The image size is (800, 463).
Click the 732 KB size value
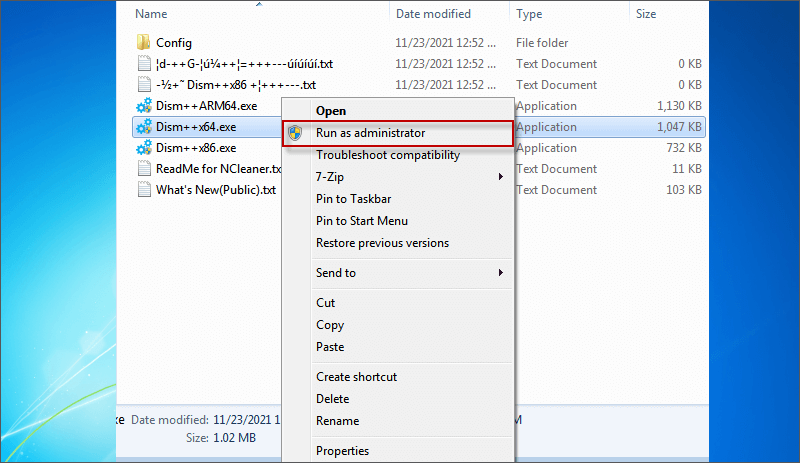click(x=684, y=148)
